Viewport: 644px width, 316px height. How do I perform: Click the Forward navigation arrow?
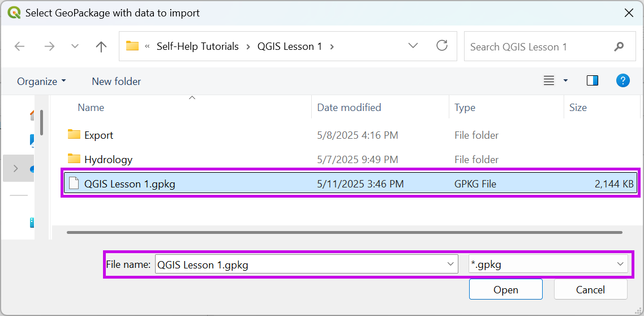click(49, 46)
